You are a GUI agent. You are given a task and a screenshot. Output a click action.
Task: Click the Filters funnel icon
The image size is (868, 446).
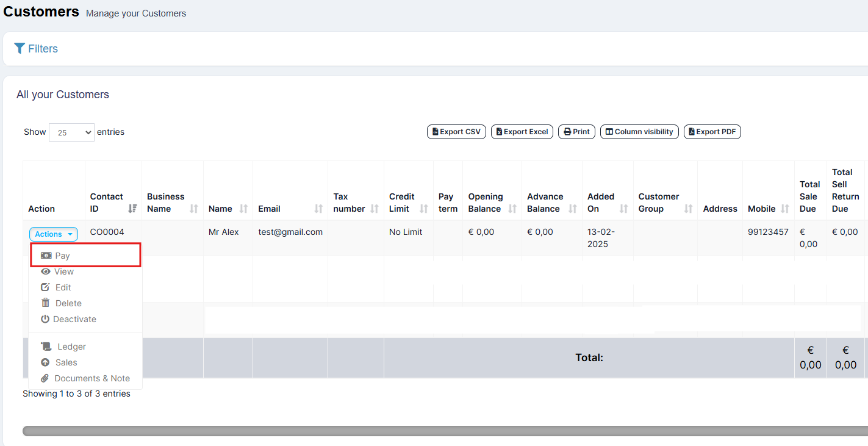[20, 49]
